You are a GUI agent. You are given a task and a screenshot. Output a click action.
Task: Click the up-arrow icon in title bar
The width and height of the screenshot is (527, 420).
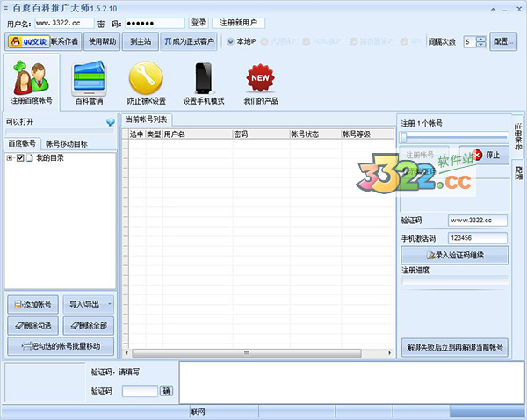point(493,10)
